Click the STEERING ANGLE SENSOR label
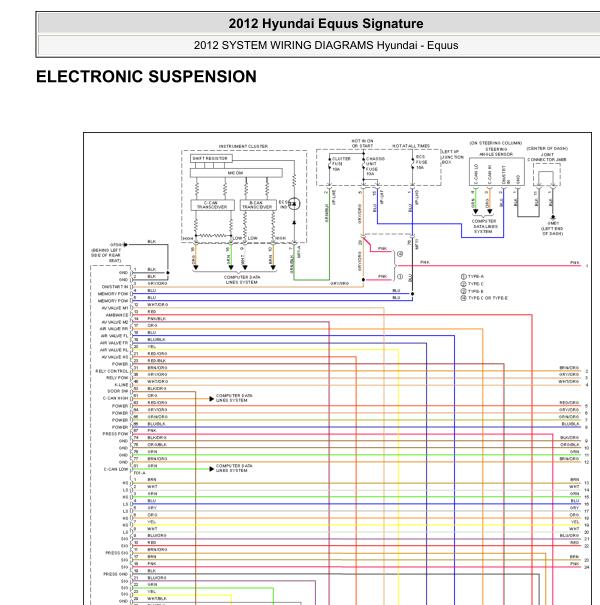The width and height of the screenshot is (600, 605). click(496, 152)
